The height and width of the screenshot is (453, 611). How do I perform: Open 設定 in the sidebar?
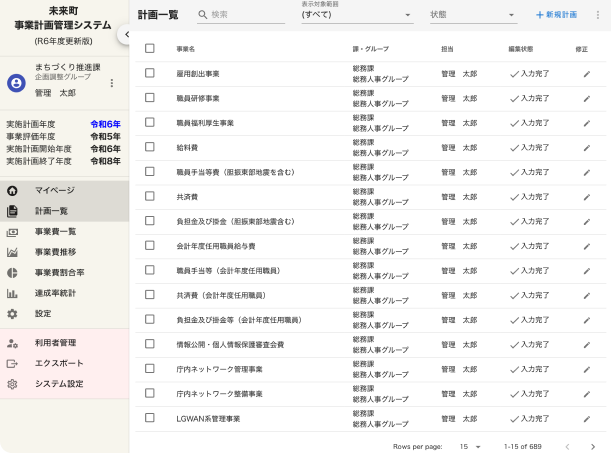click(x=65, y=314)
